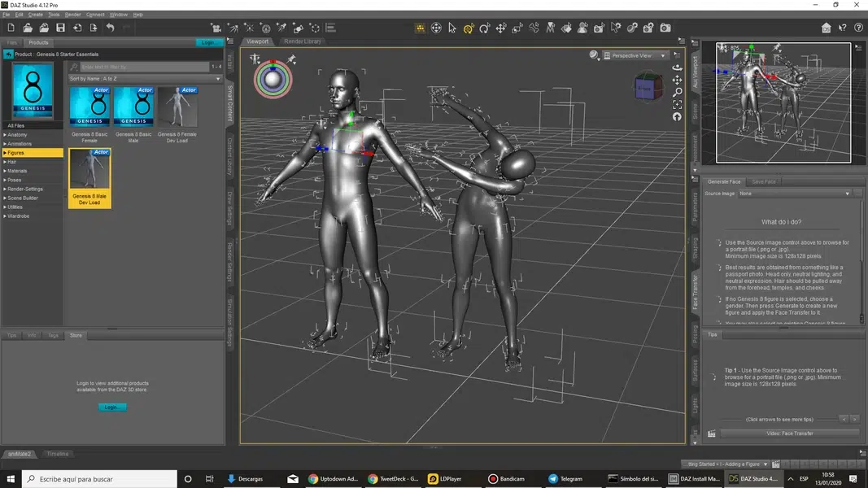The width and height of the screenshot is (868, 488).
Task: Create a new scene with New icon
Action: pyautogui.click(x=11, y=28)
